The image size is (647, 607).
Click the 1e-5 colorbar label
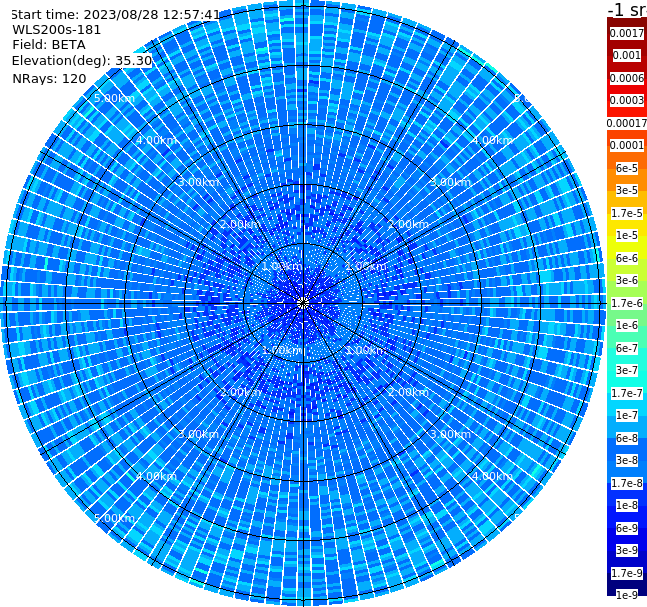pyautogui.click(x=627, y=235)
